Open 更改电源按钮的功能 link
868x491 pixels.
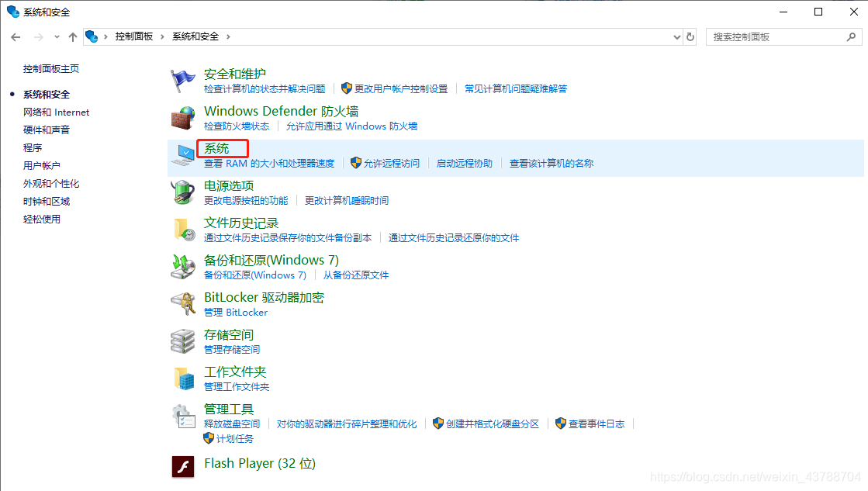click(x=246, y=200)
